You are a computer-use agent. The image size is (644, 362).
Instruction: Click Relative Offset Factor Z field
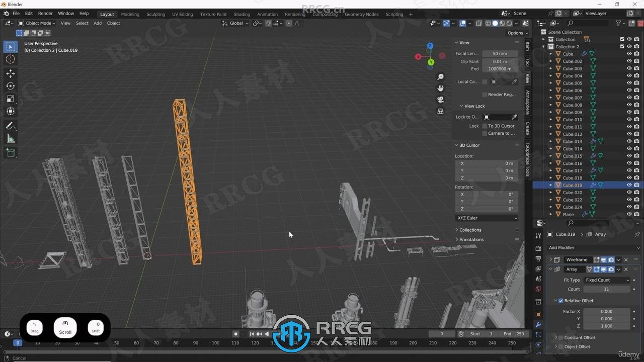pyautogui.click(x=607, y=326)
